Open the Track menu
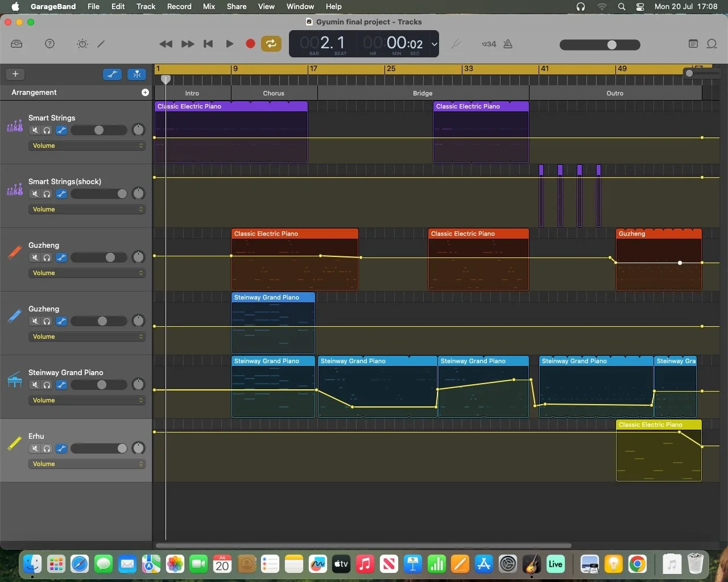This screenshot has height=582, width=728. 146,6
